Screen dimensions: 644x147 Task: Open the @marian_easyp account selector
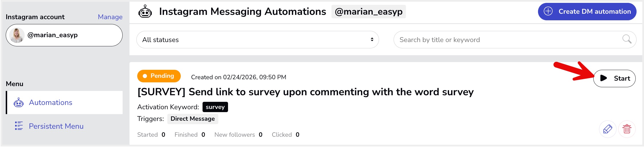point(64,35)
